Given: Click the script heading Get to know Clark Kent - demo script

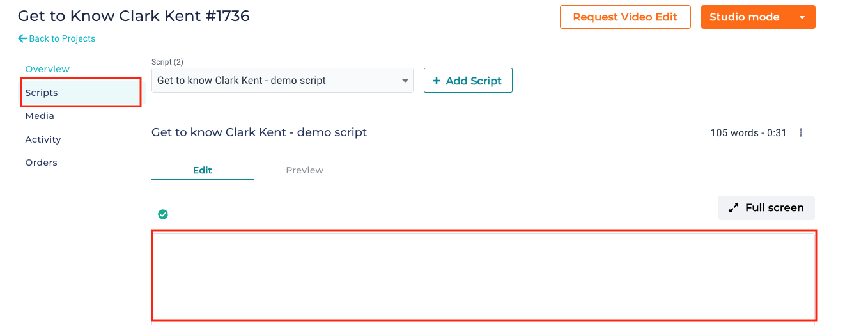Looking at the screenshot, I should (260, 132).
